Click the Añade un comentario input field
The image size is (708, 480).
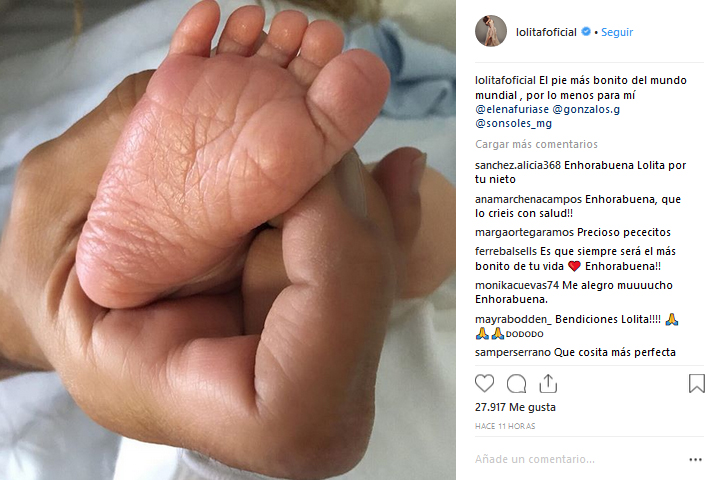pyautogui.click(x=578, y=459)
